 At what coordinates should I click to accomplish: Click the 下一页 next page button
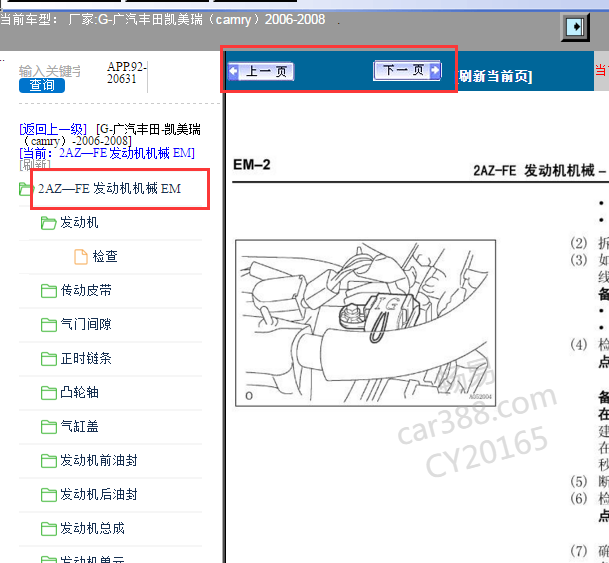tap(407, 70)
